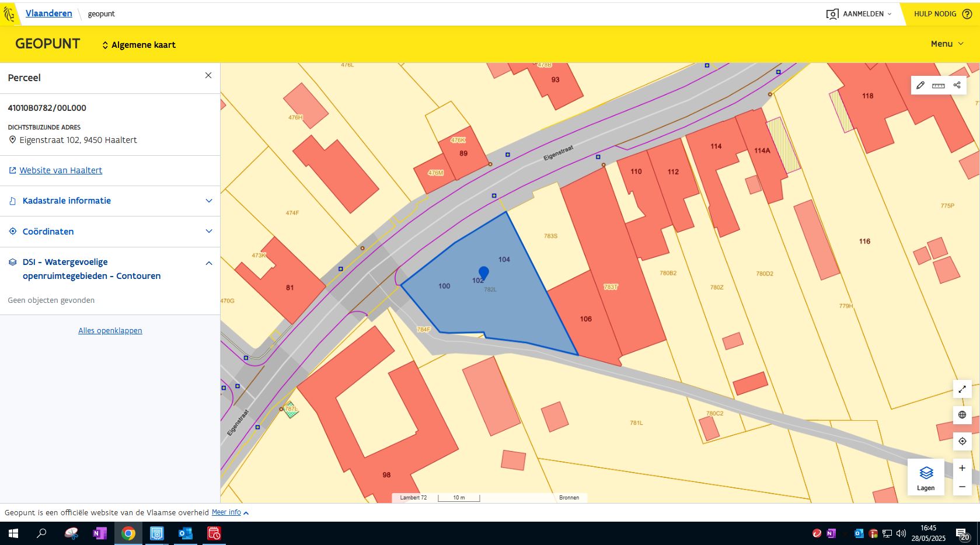This screenshot has width=980, height=545.
Task: Collapse DSI Watergevoelige openruimtegebieden section
Action: click(208, 263)
